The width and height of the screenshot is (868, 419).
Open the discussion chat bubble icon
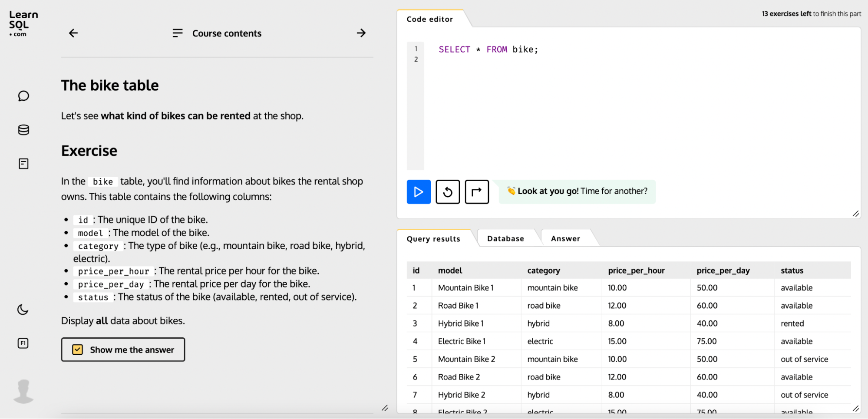23,96
